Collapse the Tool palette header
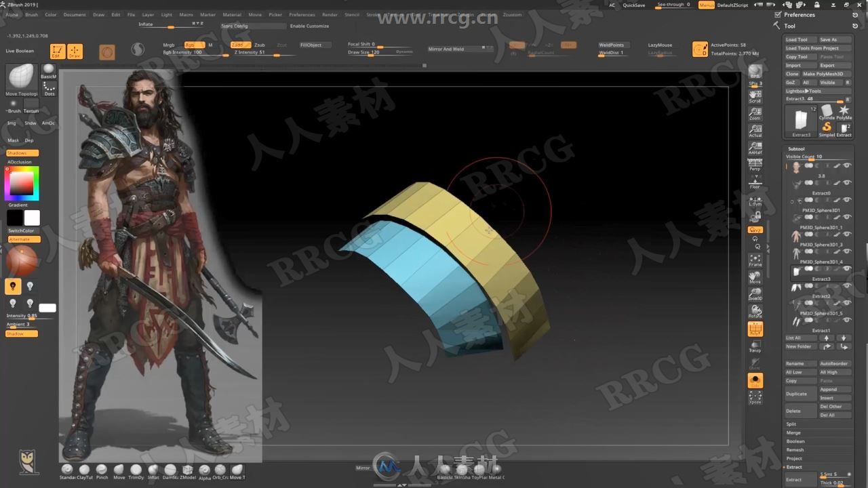 point(790,26)
